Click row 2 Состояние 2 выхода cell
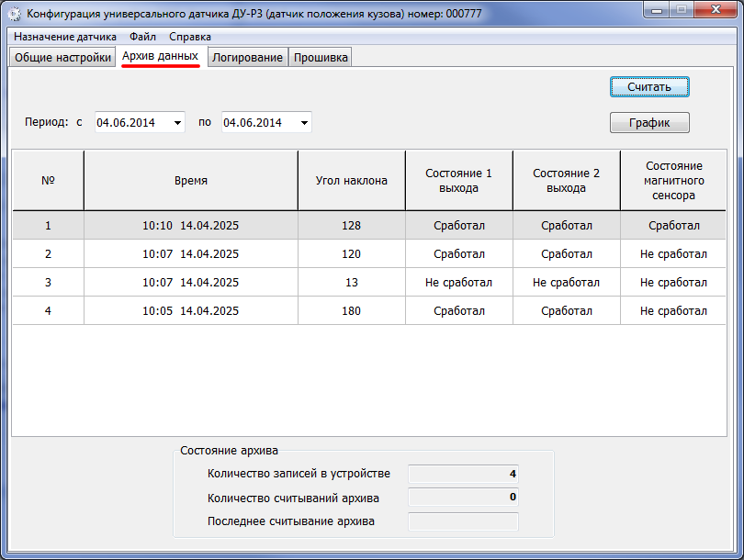 (x=566, y=254)
